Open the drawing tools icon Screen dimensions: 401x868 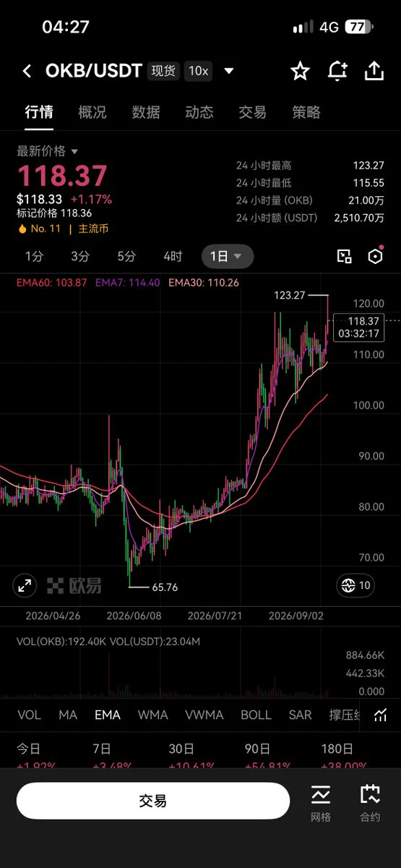344,256
